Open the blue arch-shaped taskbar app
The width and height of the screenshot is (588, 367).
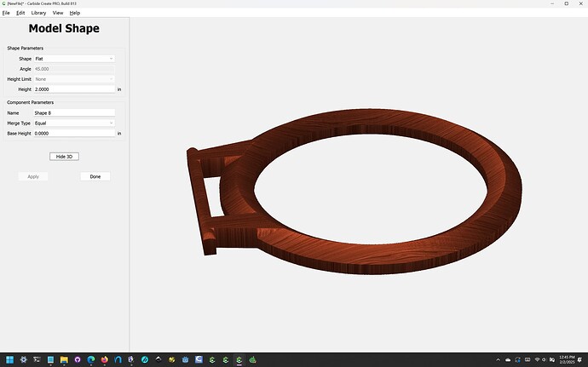point(118,360)
